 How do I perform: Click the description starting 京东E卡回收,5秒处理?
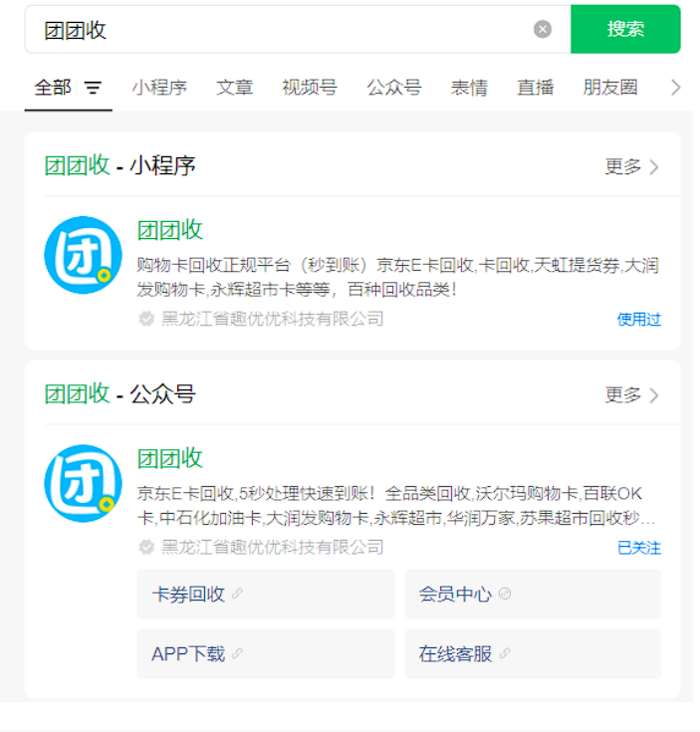(x=396, y=506)
